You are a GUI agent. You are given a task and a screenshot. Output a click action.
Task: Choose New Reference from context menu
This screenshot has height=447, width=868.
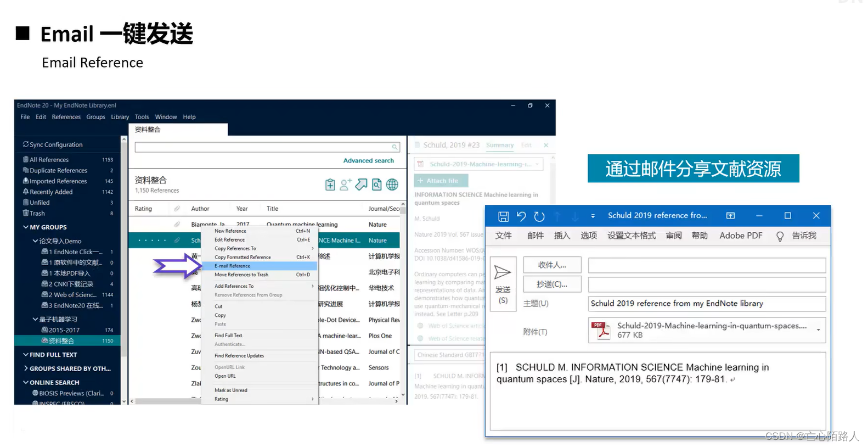(259, 231)
